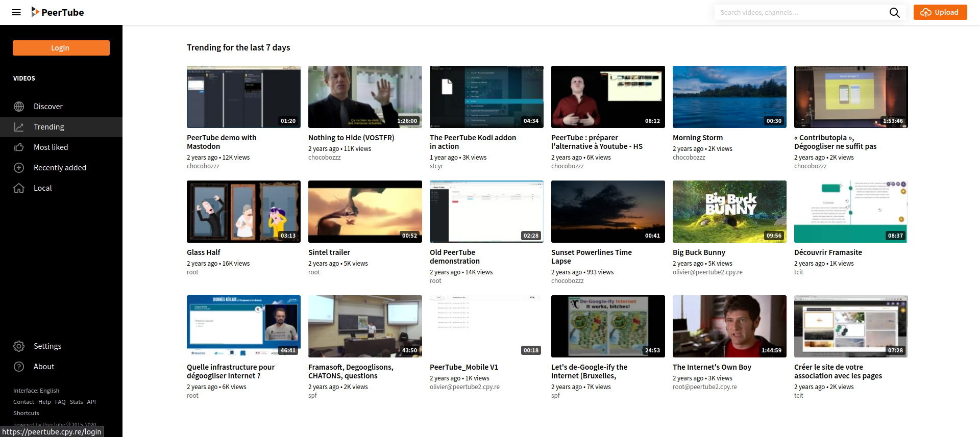The height and width of the screenshot is (437, 980).
Task: Focus the search videos input field
Action: [801, 12]
